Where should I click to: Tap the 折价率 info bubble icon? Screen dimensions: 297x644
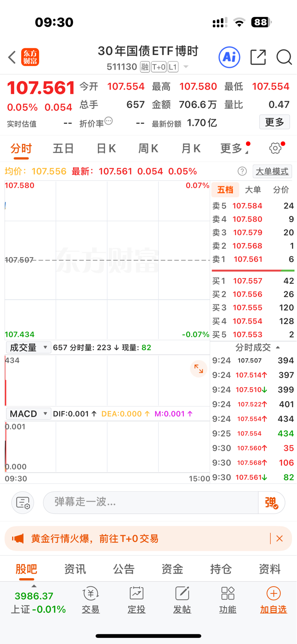tap(109, 121)
